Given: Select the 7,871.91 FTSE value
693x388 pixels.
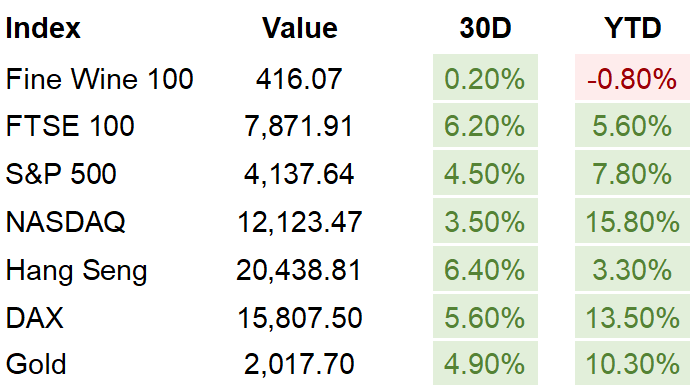Looking at the screenshot, I should pyautogui.click(x=299, y=126).
